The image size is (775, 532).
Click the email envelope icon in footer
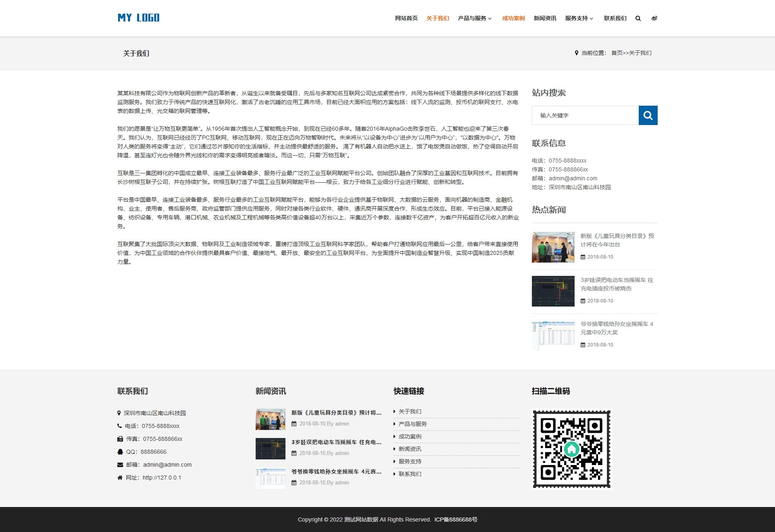coord(120,465)
